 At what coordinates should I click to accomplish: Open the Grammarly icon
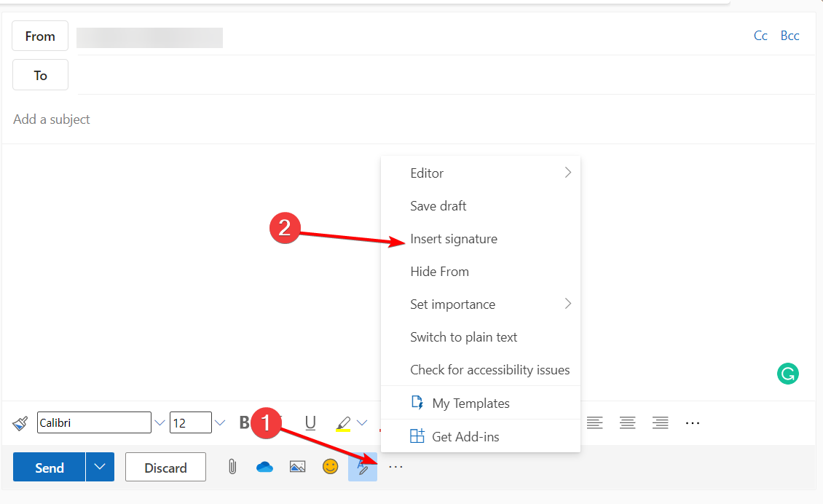(x=787, y=374)
